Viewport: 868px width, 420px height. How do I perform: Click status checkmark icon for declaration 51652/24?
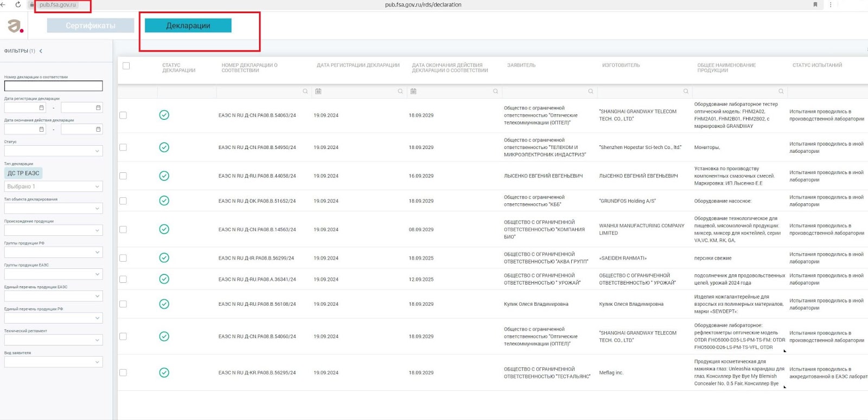(x=164, y=201)
